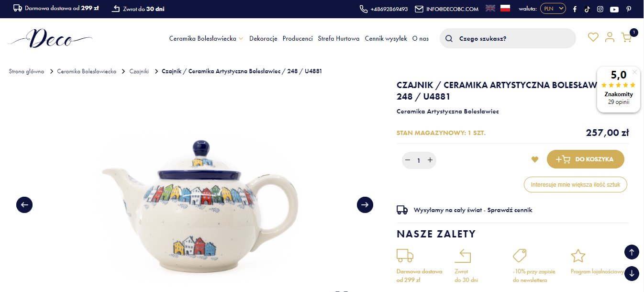
Task: Open the TikTok social icon
Action: point(587,9)
